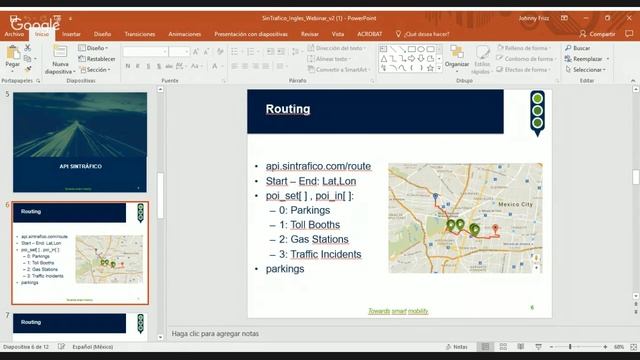Open Contorno de forma color menu

(x=526, y=59)
